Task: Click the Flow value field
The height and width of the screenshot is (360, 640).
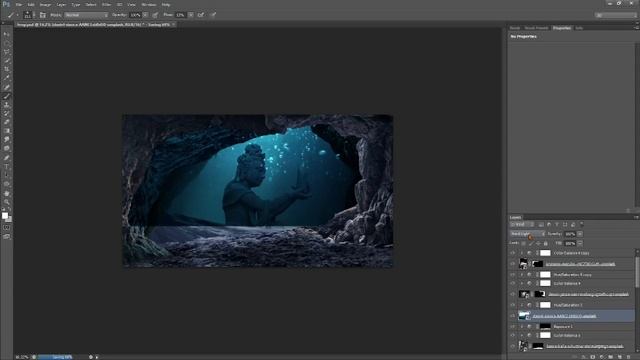Action: pyautogui.click(x=181, y=15)
